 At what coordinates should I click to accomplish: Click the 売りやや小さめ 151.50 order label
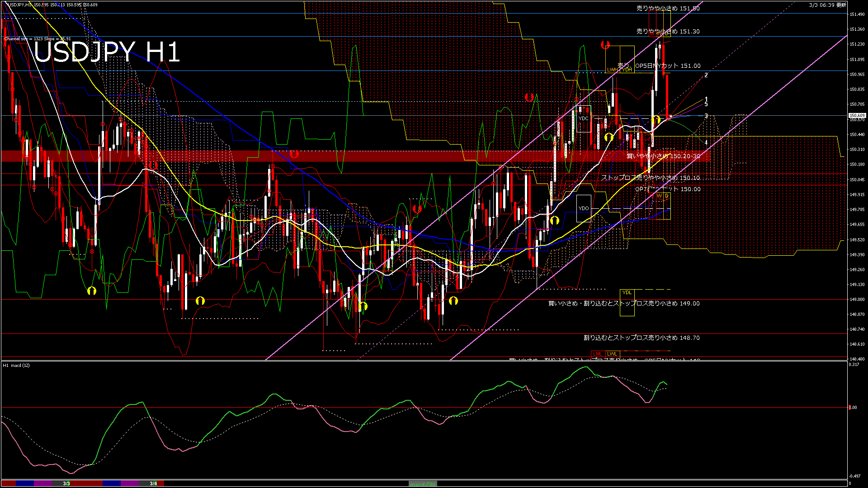point(668,8)
